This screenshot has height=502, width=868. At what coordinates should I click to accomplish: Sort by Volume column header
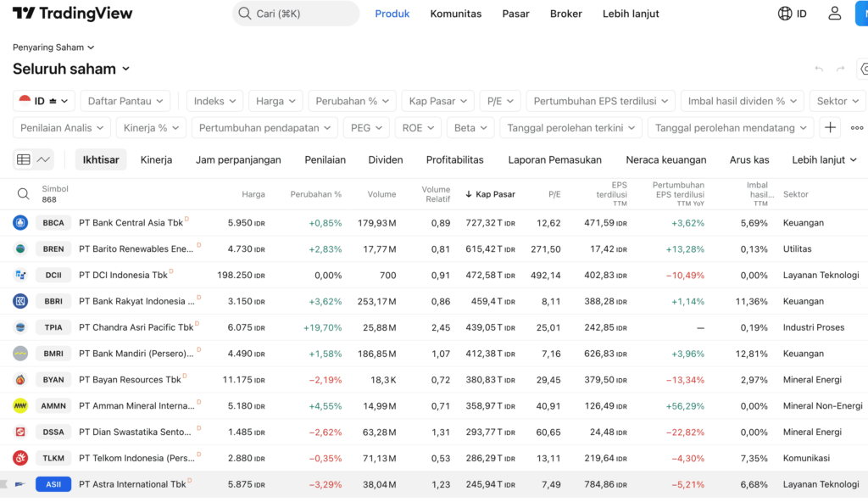[381, 194]
